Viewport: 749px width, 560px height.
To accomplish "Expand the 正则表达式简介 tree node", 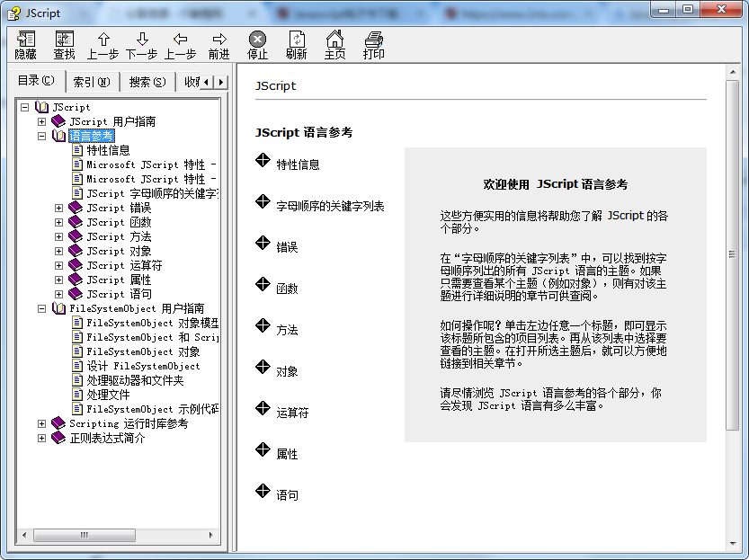I will 41,438.
